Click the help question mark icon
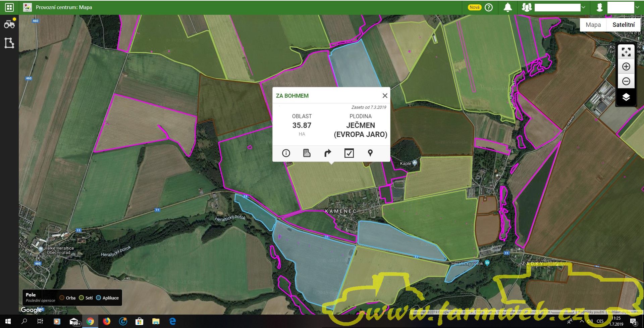The height and width of the screenshot is (328, 644). click(489, 7)
